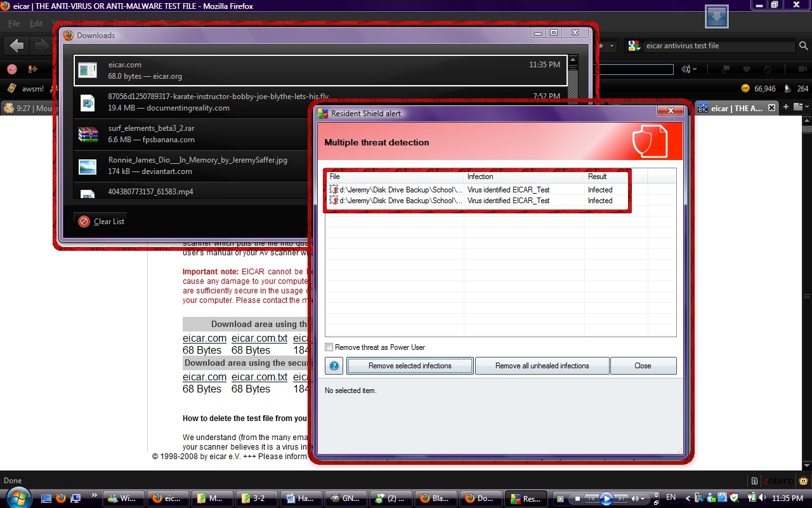Viewport: 812px width, 508px height.
Task: Click the first eicar.com download link
Action: (x=204, y=338)
